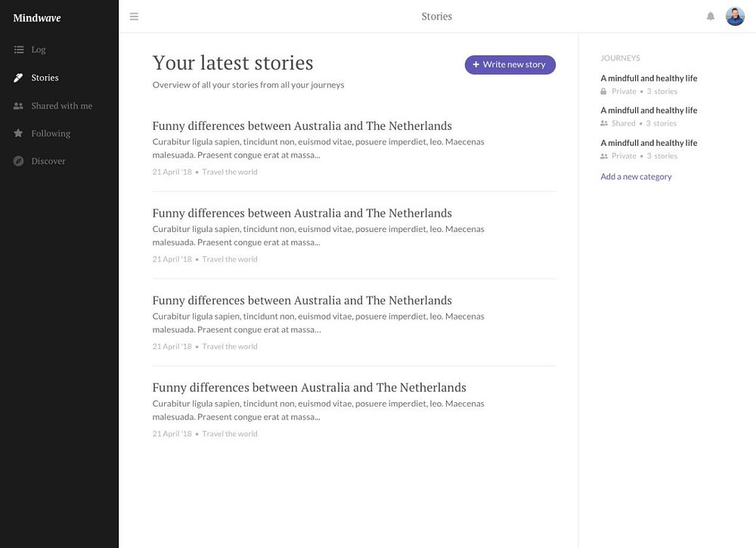Click the Travel the world tag on the second story
This screenshot has height=548, width=756.
(230, 259)
